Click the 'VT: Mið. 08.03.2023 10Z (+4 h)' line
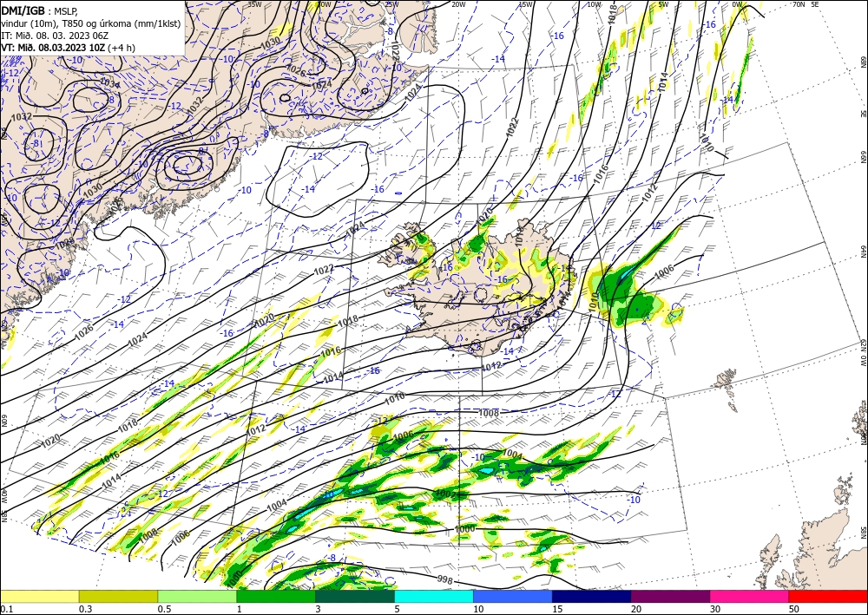This screenshot has height=615, width=868. click(68, 48)
